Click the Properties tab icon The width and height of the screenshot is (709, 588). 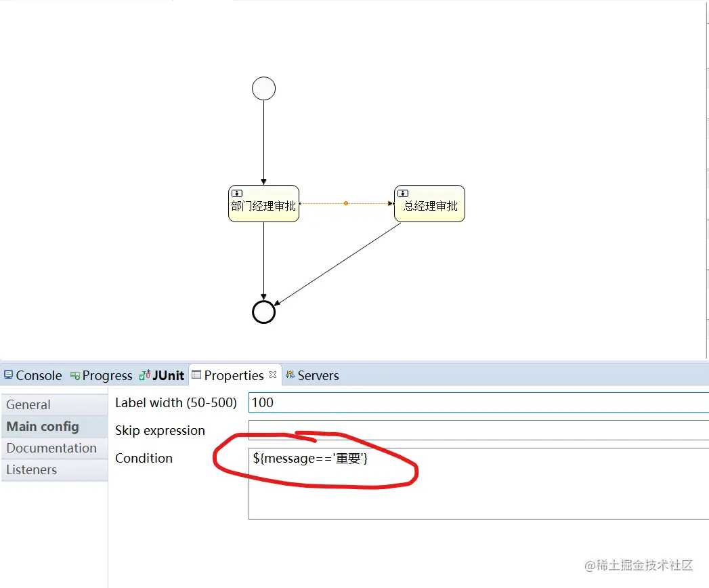pyautogui.click(x=196, y=375)
